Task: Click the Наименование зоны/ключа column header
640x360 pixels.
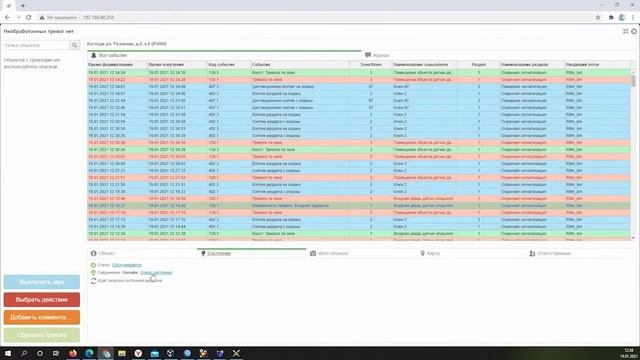Action: [425, 64]
